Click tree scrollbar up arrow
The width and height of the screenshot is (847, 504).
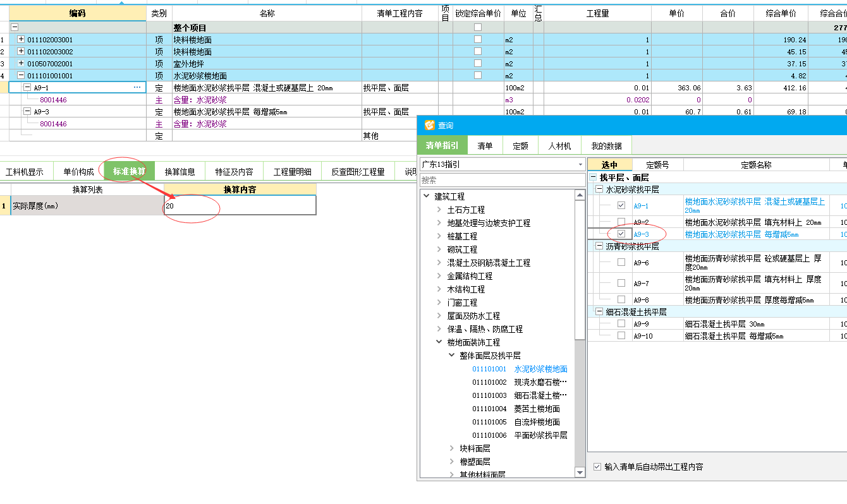tap(580, 196)
